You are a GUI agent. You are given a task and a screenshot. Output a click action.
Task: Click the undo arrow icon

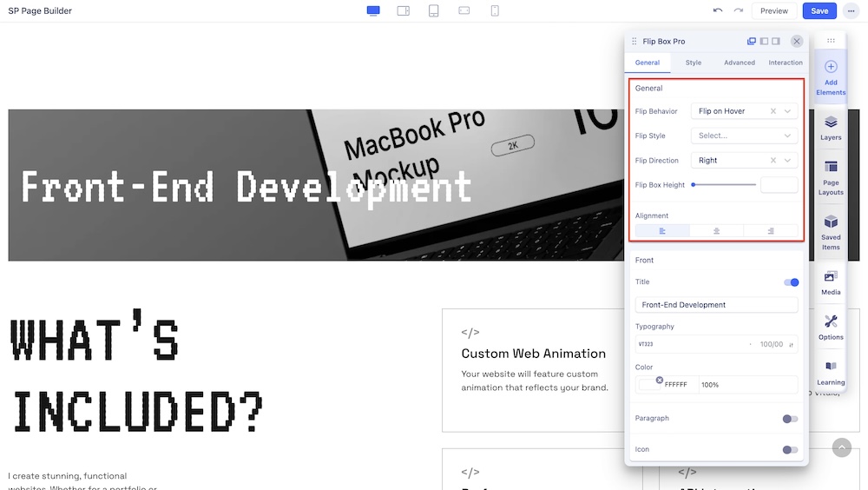tap(717, 10)
